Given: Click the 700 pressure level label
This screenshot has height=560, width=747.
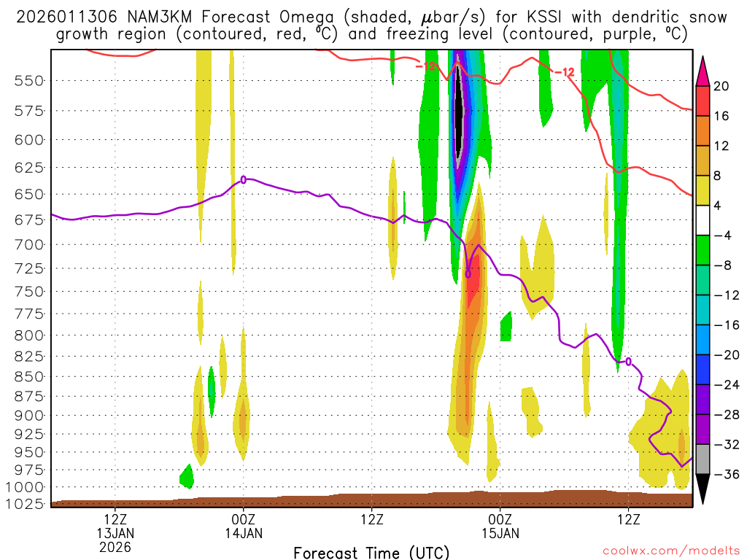Looking at the screenshot, I should [28, 245].
